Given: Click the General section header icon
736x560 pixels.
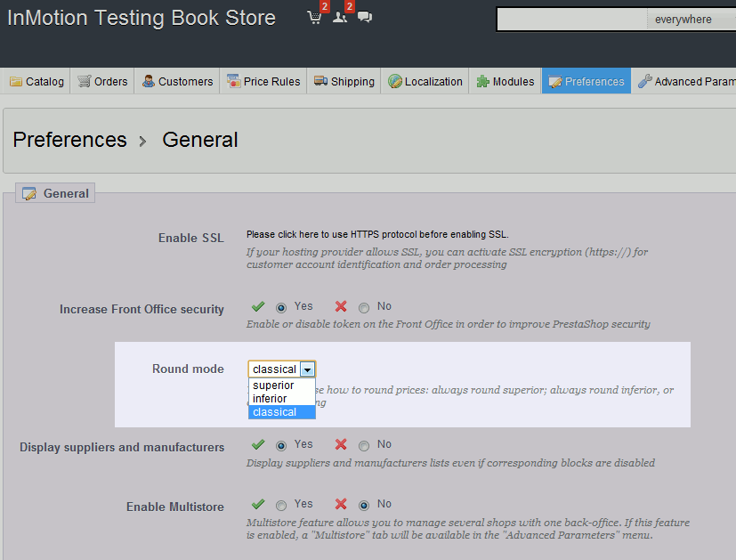Looking at the screenshot, I should (28, 193).
